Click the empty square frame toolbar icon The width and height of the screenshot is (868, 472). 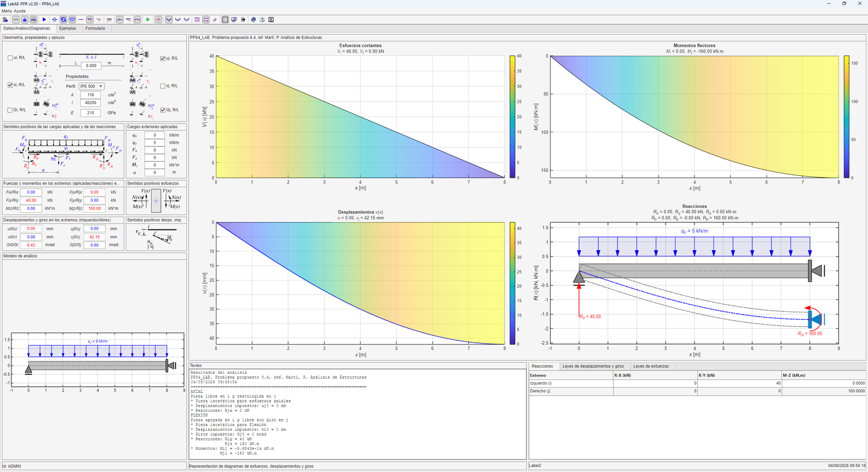[225, 20]
